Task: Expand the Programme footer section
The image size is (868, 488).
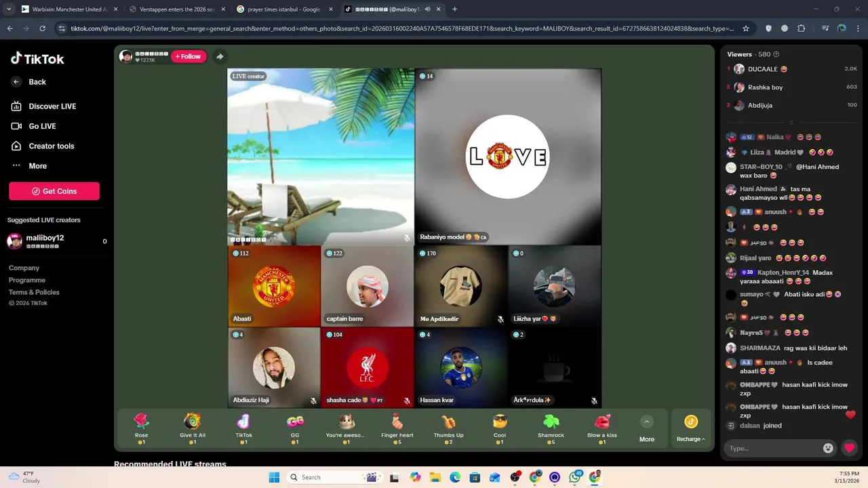Action: 27,280
